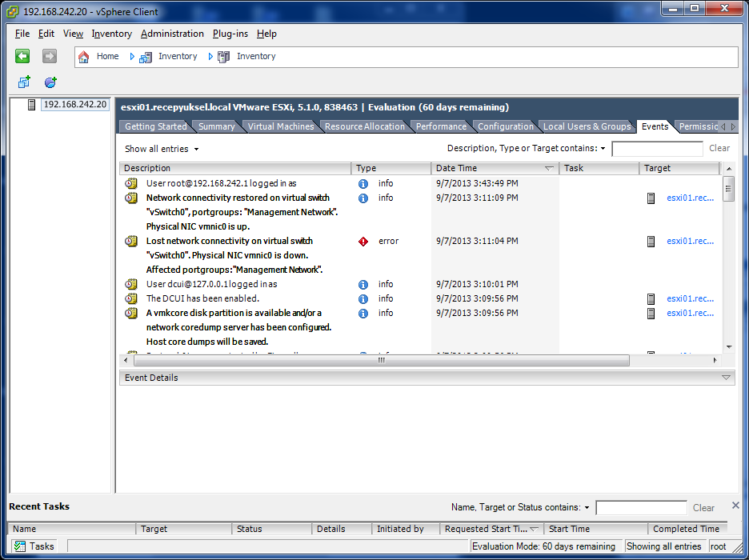The height and width of the screenshot is (560, 749).
Task: Click the event icon beside 'User root@192.168.242.1 logged in'
Action: pyautogui.click(x=131, y=183)
